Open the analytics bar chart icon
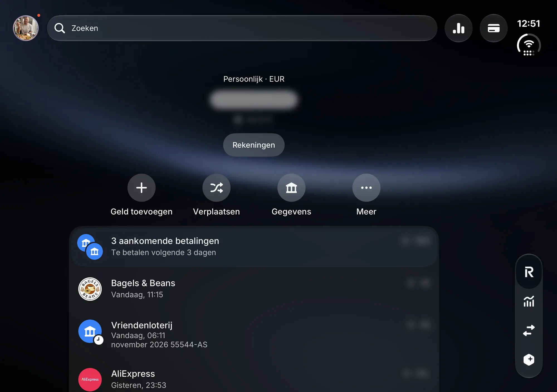Viewport: 557px width, 392px height. coord(458,28)
